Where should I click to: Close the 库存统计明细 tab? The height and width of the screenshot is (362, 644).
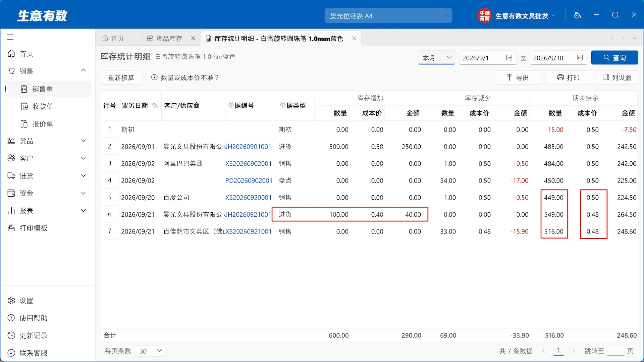[x=354, y=38]
